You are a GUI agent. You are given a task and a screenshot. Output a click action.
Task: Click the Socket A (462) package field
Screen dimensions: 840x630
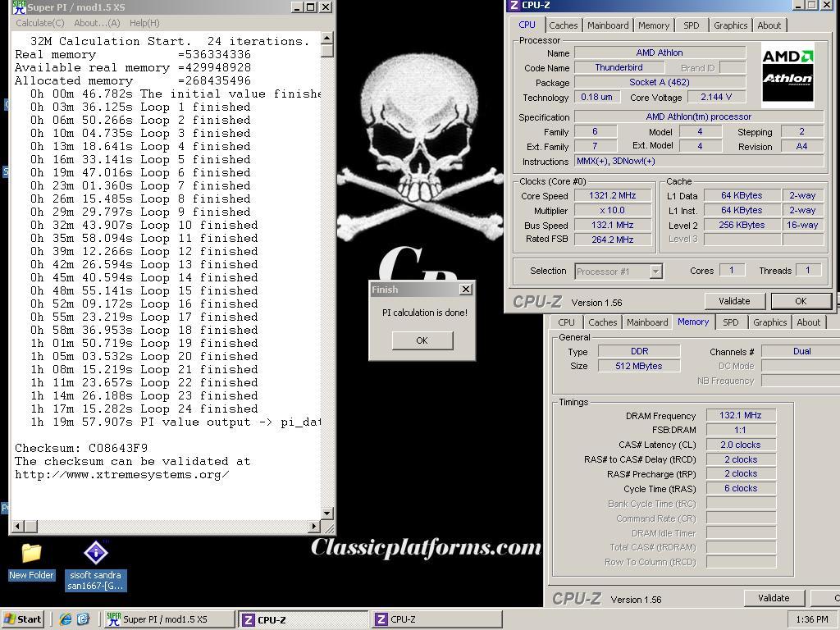660,83
